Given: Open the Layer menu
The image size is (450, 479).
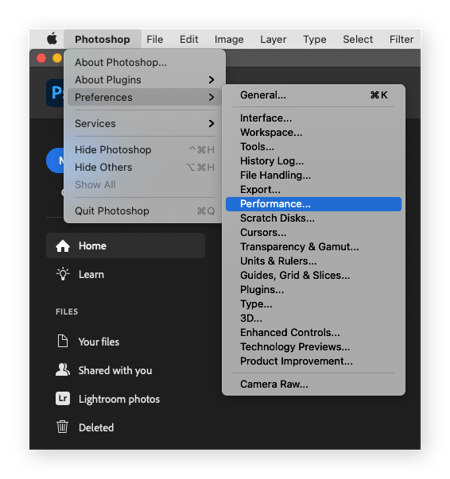Looking at the screenshot, I should (x=273, y=39).
